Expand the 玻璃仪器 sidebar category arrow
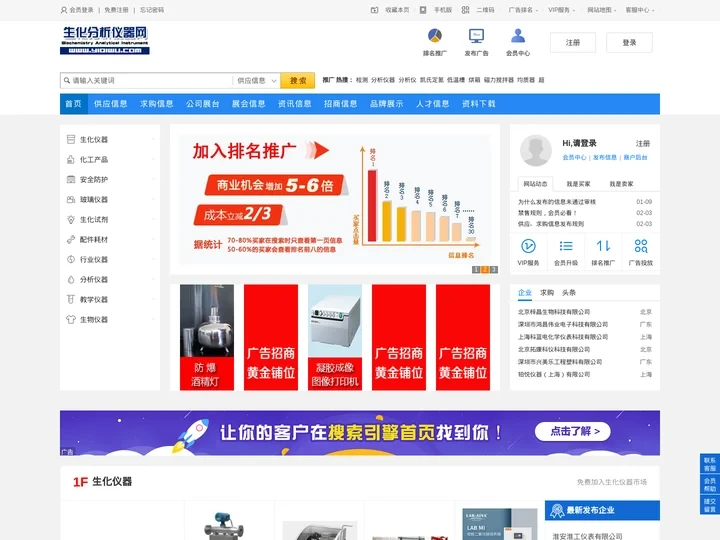This screenshot has width=720, height=540. (x=153, y=199)
